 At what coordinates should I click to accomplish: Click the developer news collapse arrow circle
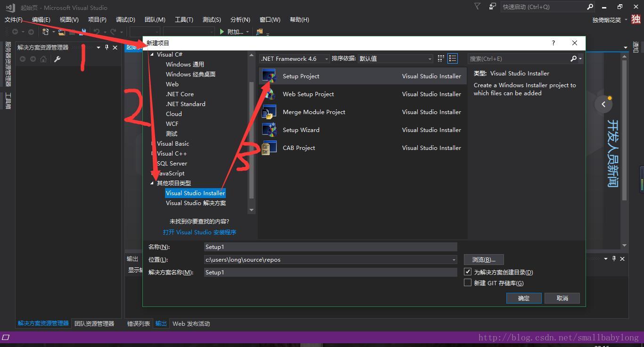(603, 104)
